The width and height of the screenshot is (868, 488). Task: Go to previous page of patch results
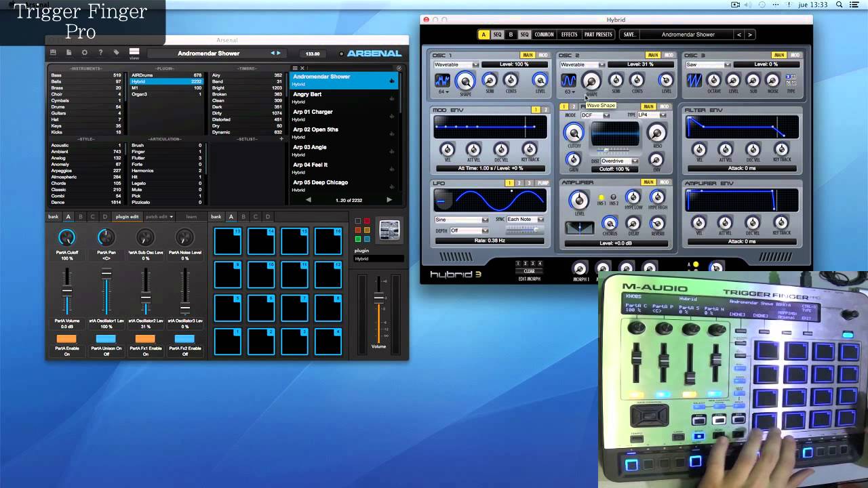pos(309,200)
